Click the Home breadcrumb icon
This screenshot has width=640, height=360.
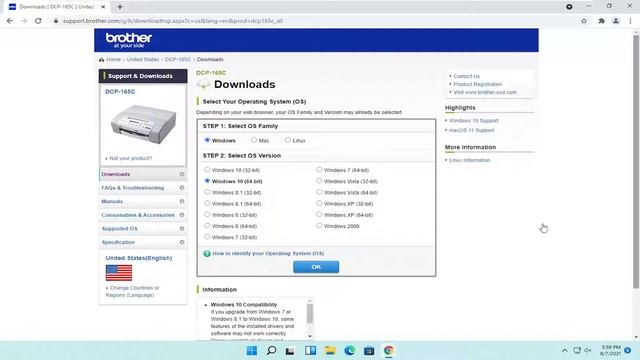pos(101,60)
